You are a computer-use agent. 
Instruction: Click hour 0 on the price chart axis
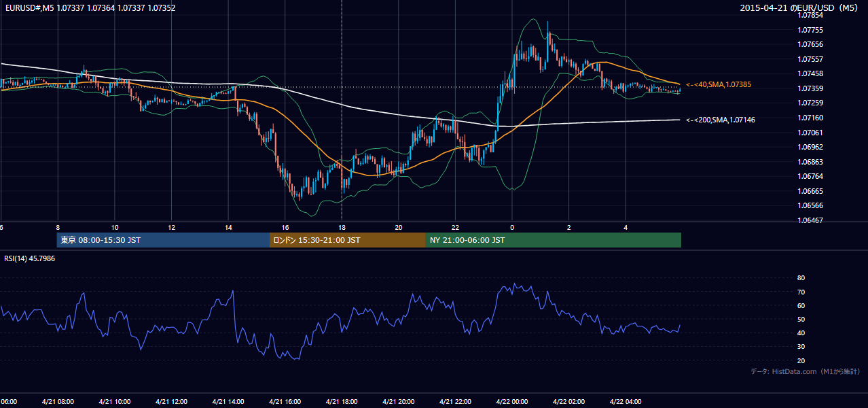pos(512,227)
